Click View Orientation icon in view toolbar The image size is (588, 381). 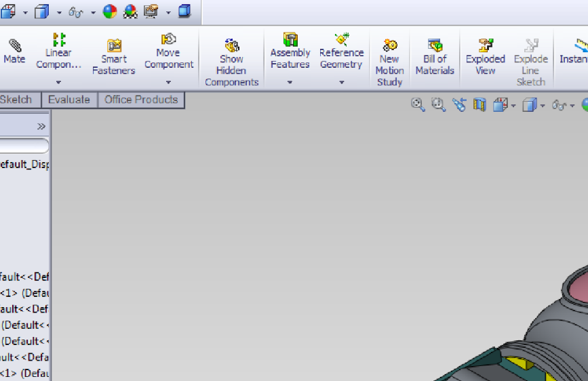pos(501,104)
